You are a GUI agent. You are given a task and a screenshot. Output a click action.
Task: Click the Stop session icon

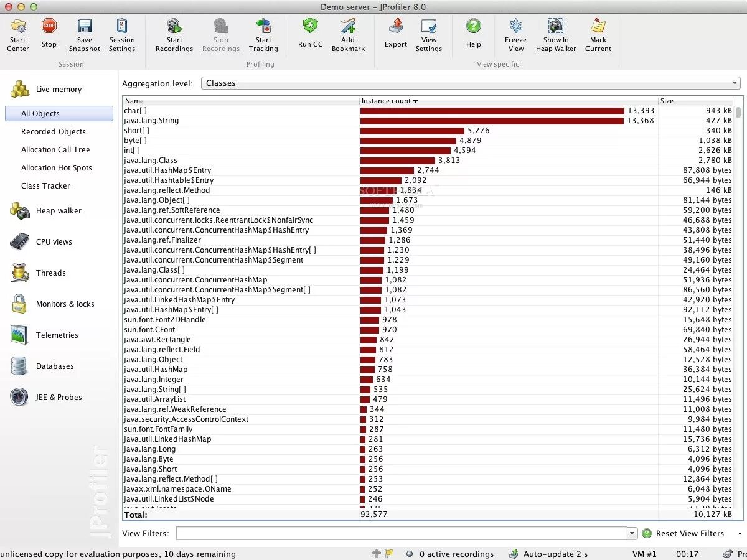coord(49,26)
